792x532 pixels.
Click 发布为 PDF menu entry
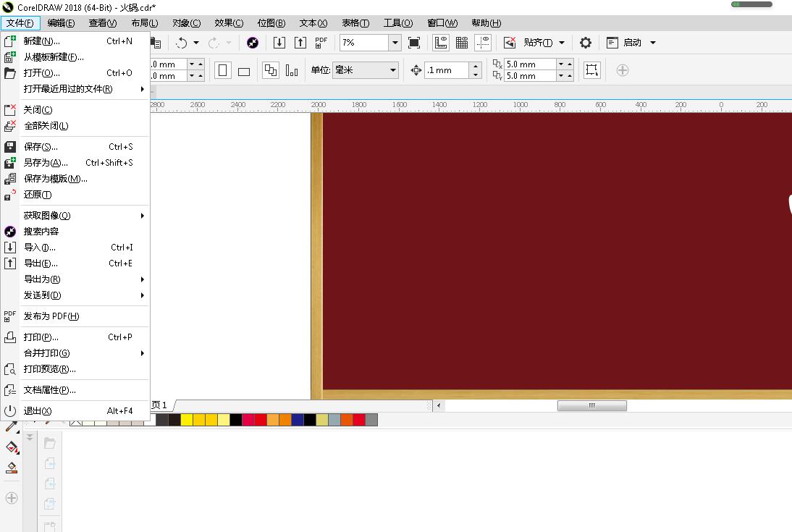pyautogui.click(x=51, y=316)
